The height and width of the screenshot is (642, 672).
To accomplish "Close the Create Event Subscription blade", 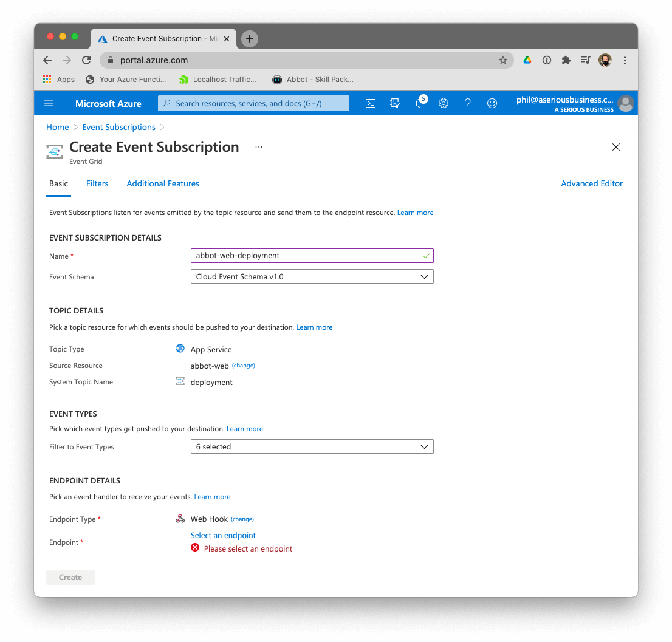I will (x=616, y=147).
